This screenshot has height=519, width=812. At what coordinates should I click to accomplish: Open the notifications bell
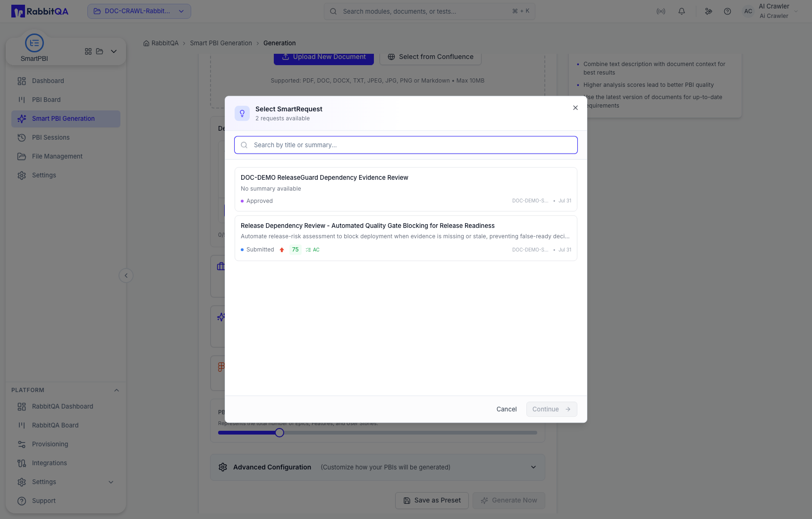click(682, 11)
